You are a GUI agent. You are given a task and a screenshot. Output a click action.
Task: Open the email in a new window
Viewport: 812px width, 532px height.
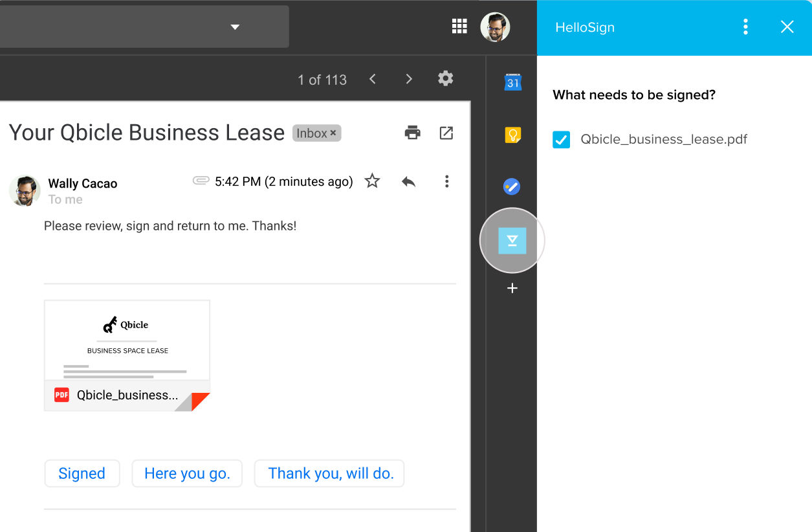pyautogui.click(x=446, y=133)
